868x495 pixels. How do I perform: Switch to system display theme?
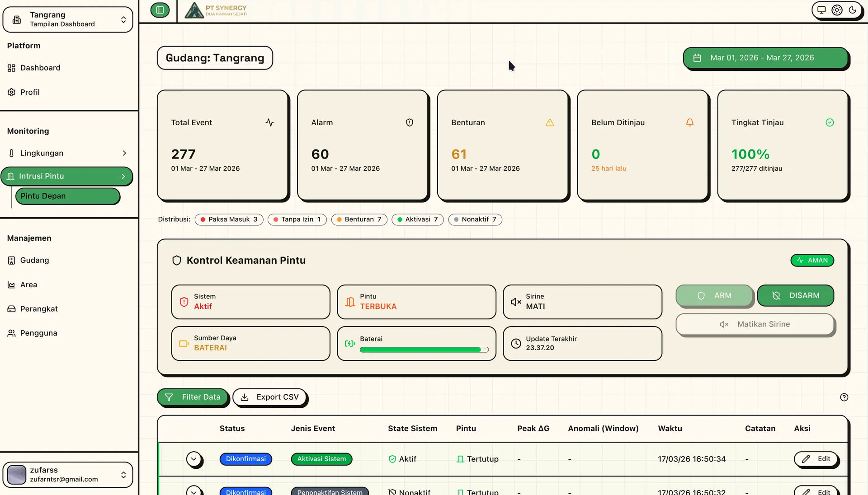tap(821, 10)
